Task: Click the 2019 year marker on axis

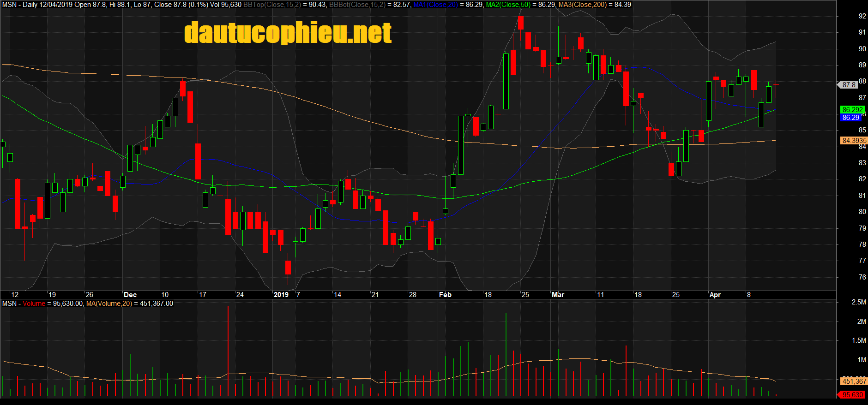Action: click(x=281, y=295)
